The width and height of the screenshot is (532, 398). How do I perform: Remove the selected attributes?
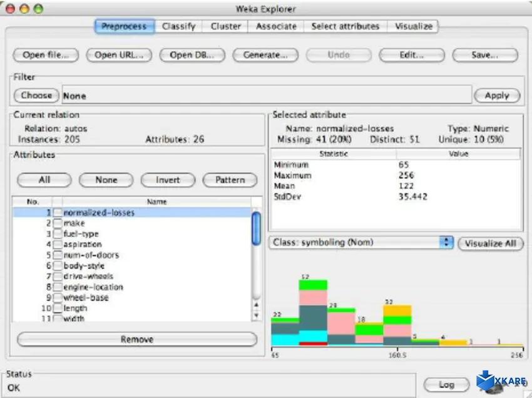(137, 339)
